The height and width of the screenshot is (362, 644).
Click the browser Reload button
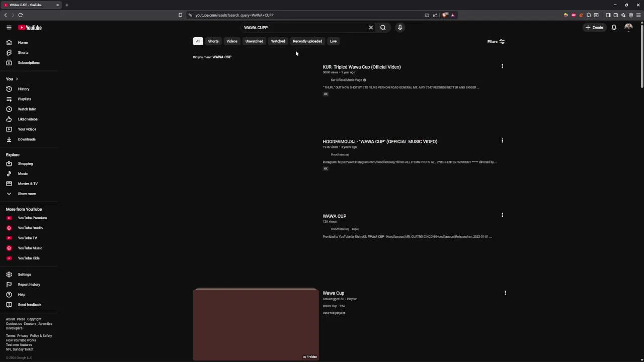[21, 15]
